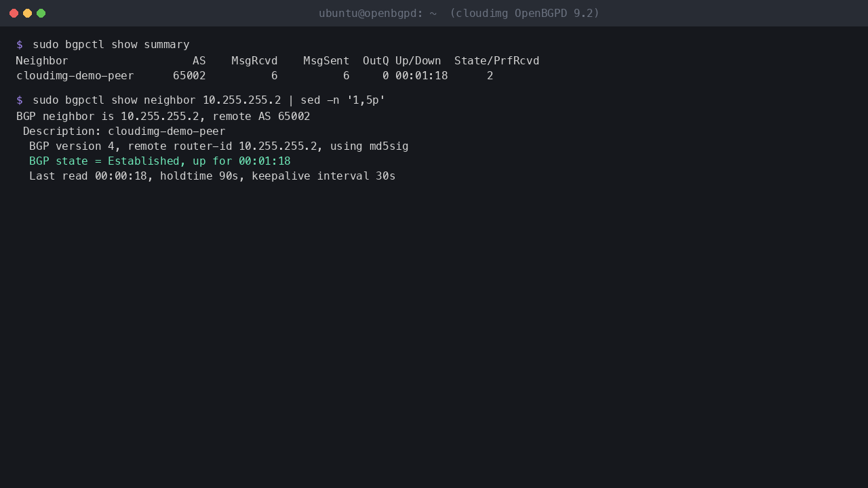This screenshot has height=488, width=868.
Task: Click 'Last read 00:00:18' text
Action: (88, 176)
